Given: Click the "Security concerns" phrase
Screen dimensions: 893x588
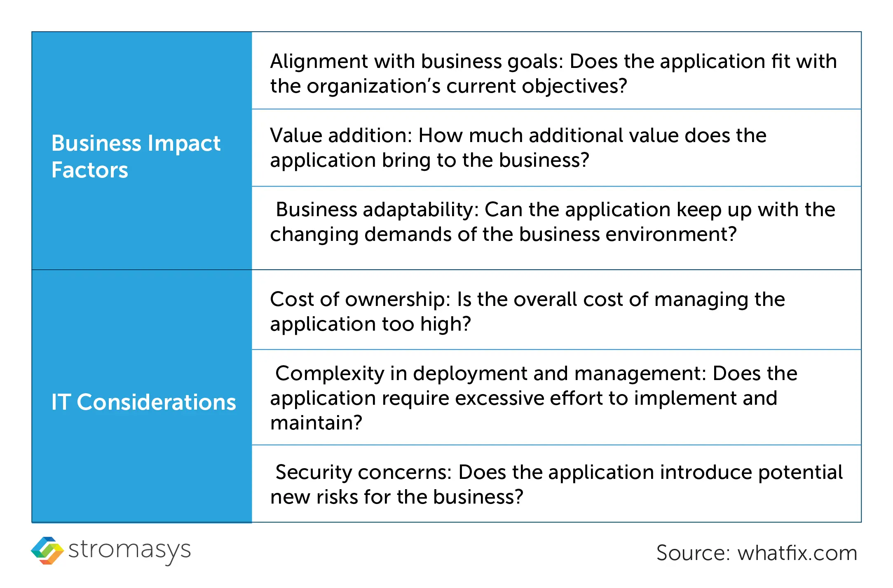Looking at the screenshot, I should 363,472.
